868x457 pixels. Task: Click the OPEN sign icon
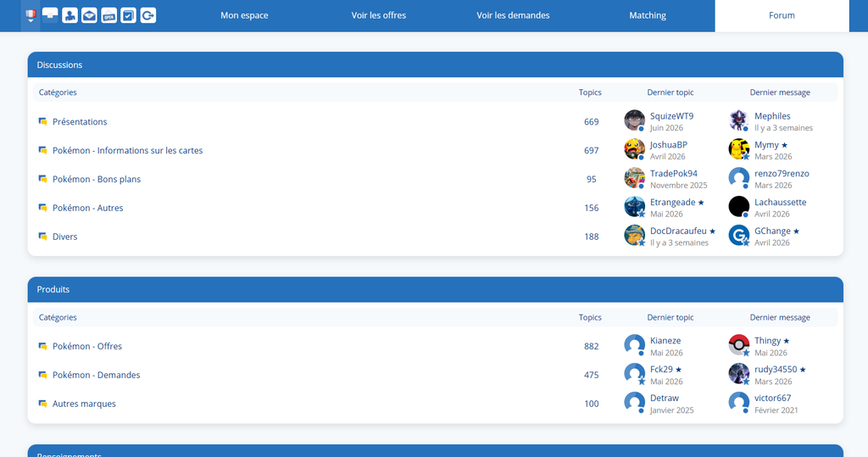click(x=109, y=15)
